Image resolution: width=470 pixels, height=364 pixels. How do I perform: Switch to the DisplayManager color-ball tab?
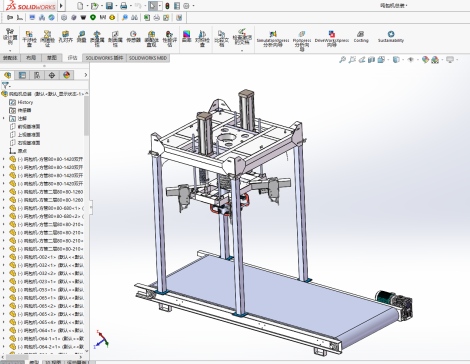tap(66, 75)
